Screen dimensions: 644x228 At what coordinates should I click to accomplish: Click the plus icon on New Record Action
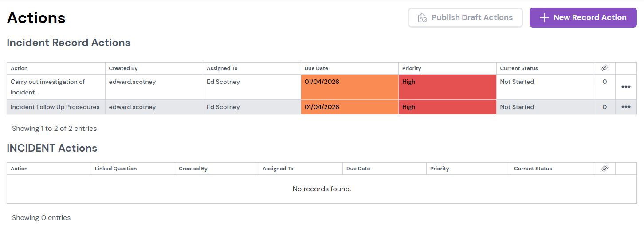click(x=544, y=18)
